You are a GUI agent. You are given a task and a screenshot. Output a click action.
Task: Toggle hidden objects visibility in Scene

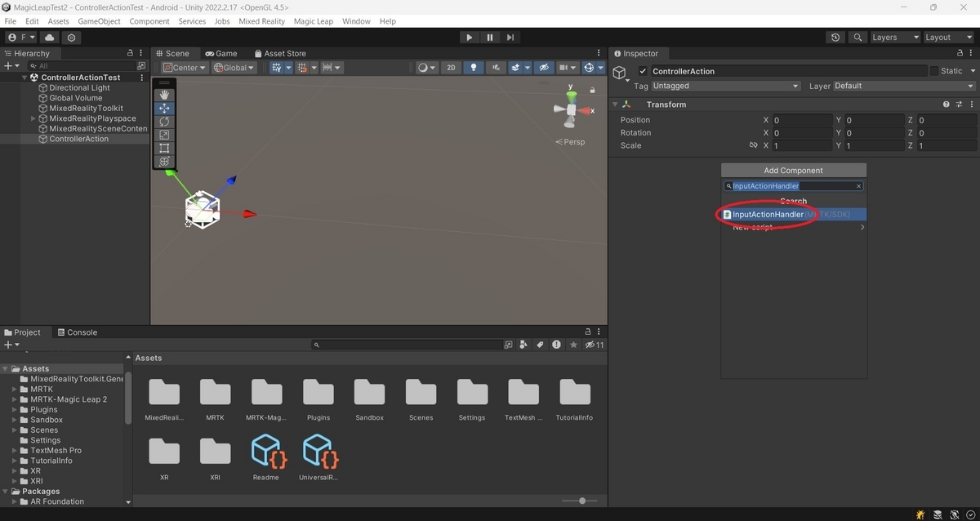pyautogui.click(x=544, y=68)
